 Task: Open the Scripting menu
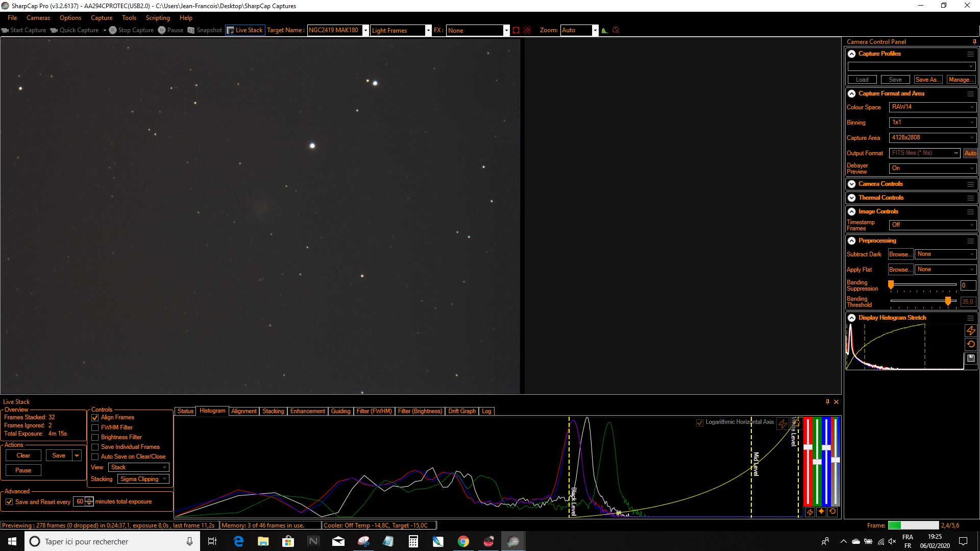[158, 18]
